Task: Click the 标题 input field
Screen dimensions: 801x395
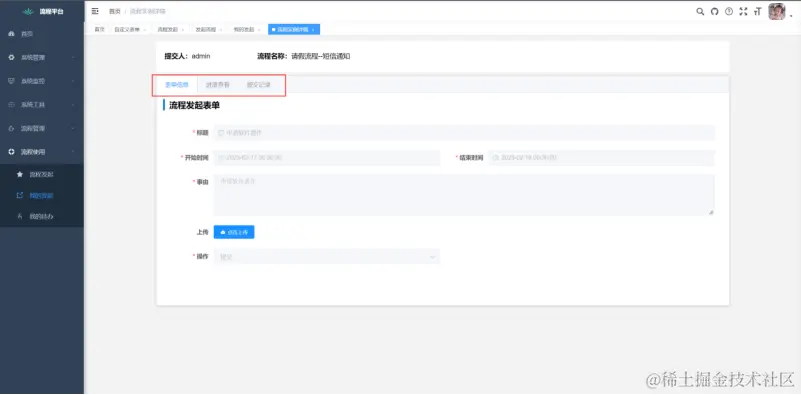Action: [464, 133]
